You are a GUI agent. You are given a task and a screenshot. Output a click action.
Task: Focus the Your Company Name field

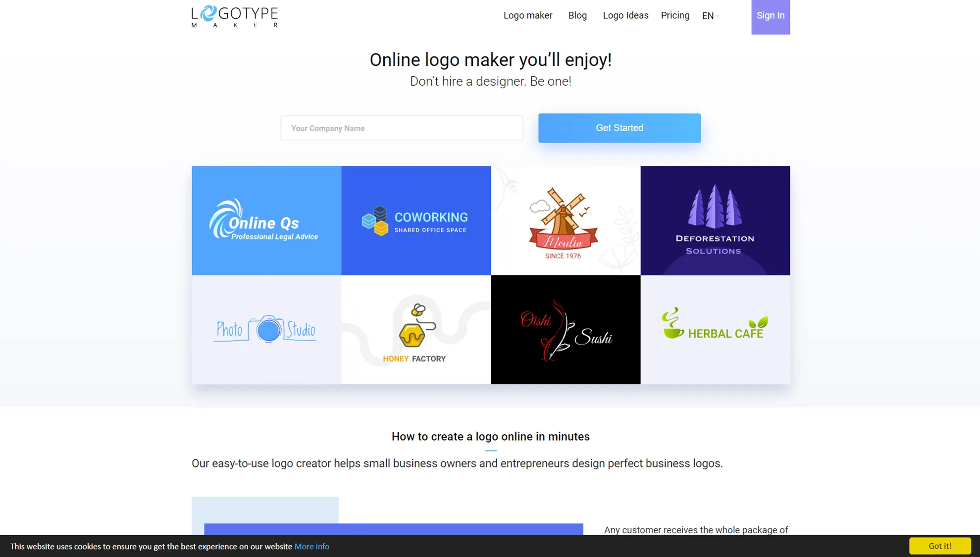click(x=401, y=128)
